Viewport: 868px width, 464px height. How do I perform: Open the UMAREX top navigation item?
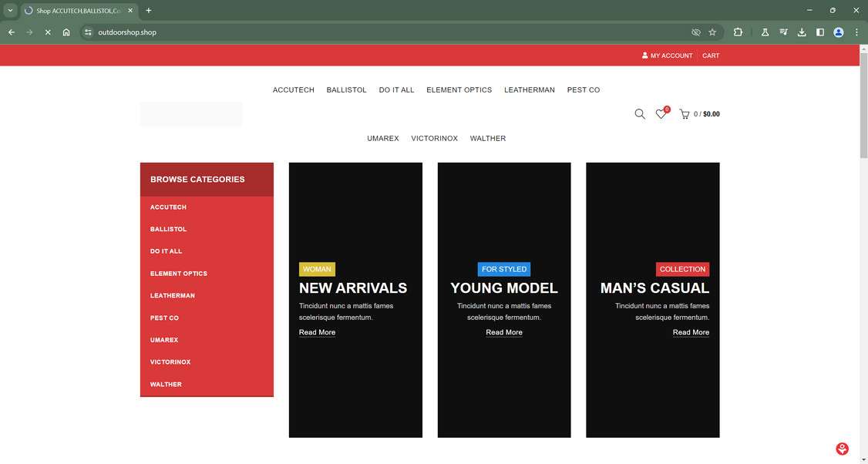pos(383,139)
